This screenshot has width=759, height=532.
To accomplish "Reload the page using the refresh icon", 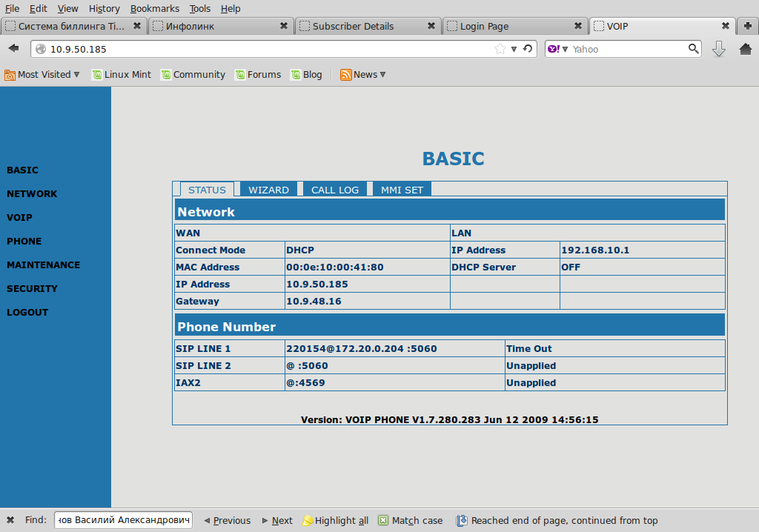I will pyautogui.click(x=528, y=49).
